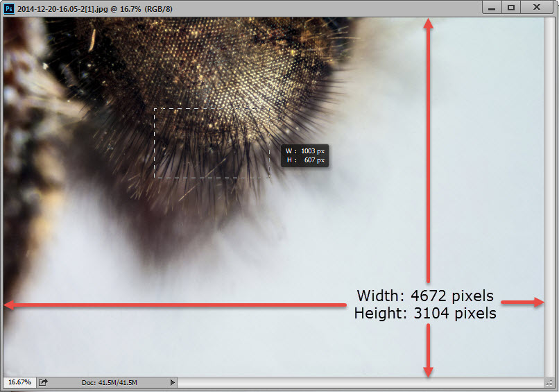This screenshot has width=559, height=392.
Task: Minimize the document window
Action: (492, 8)
